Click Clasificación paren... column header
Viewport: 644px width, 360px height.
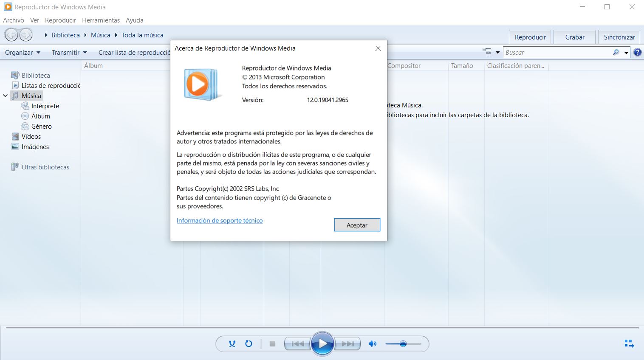[516, 66]
